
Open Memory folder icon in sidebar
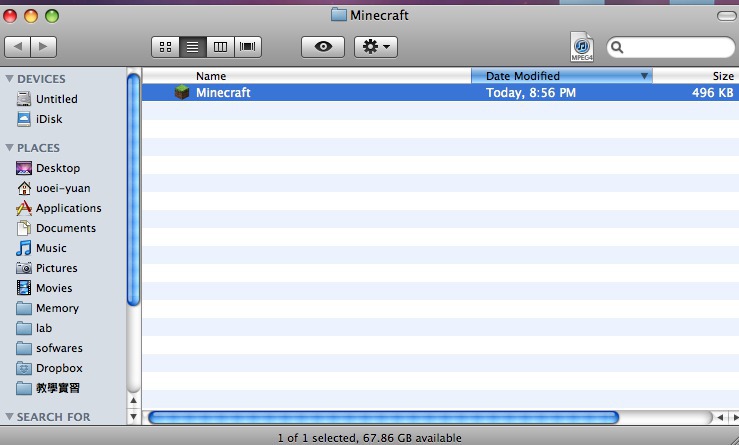tap(24, 308)
